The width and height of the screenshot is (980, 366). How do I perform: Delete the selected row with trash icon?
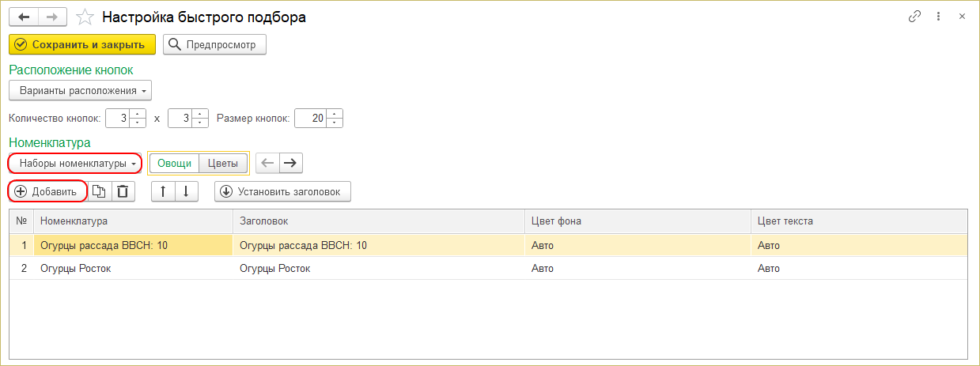[x=123, y=191]
